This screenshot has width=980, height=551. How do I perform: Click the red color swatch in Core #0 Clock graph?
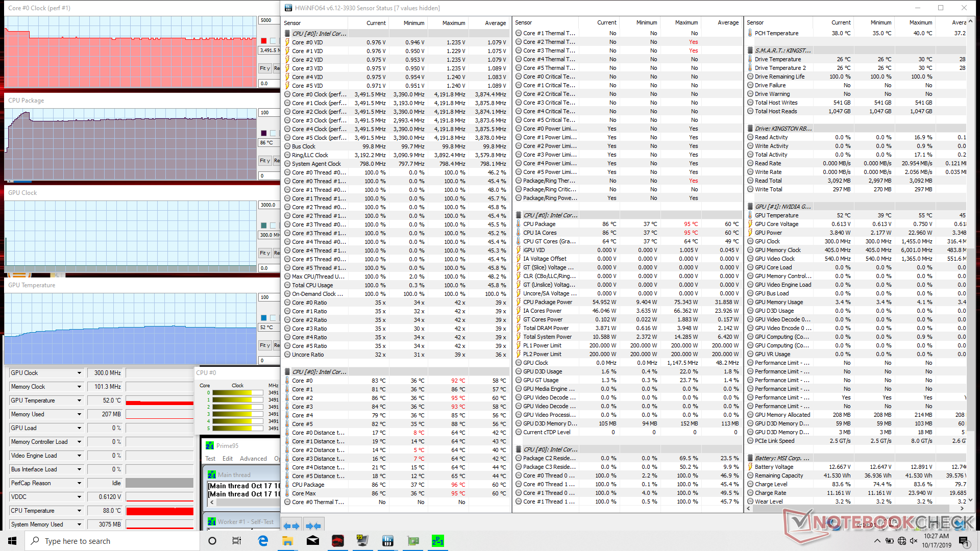tap(264, 41)
